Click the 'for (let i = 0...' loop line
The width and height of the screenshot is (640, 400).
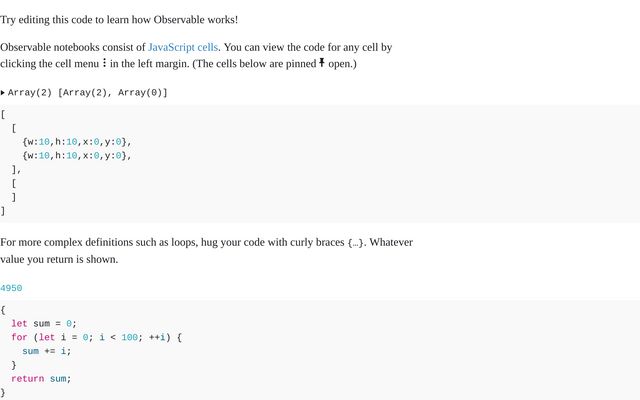pyautogui.click(x=96, y=337)
